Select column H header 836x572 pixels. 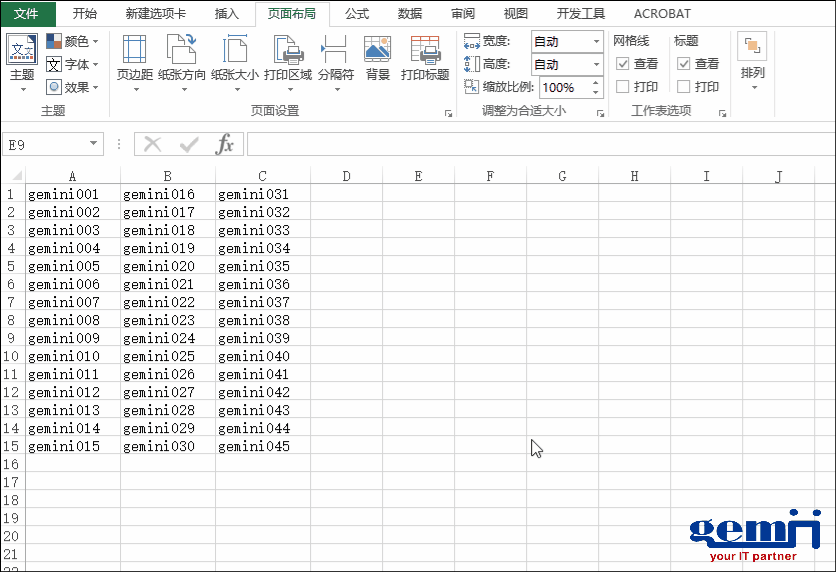634,176
